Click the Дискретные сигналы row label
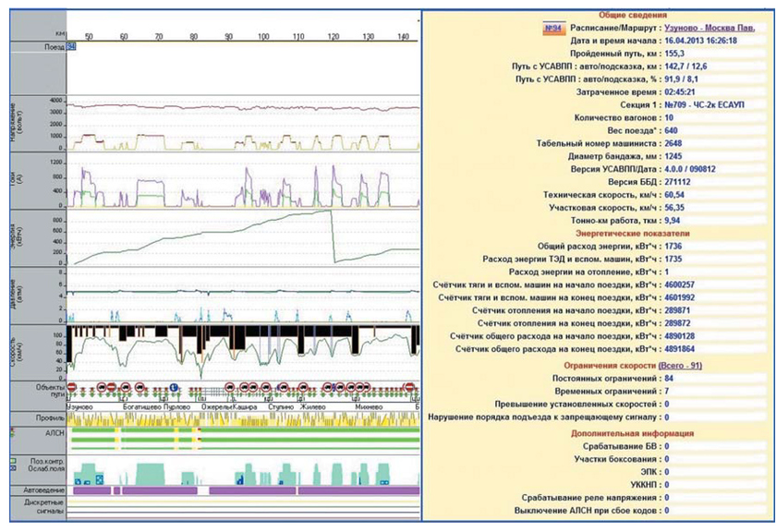 click(x=41, y=506)
